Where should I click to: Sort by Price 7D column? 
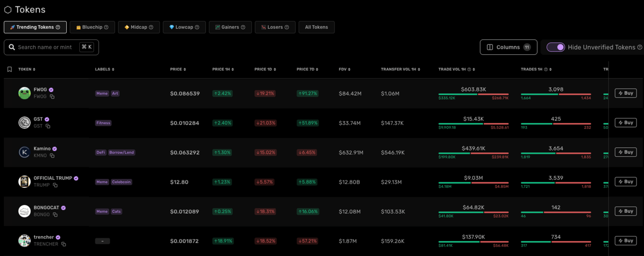click(x=307, y=69)
